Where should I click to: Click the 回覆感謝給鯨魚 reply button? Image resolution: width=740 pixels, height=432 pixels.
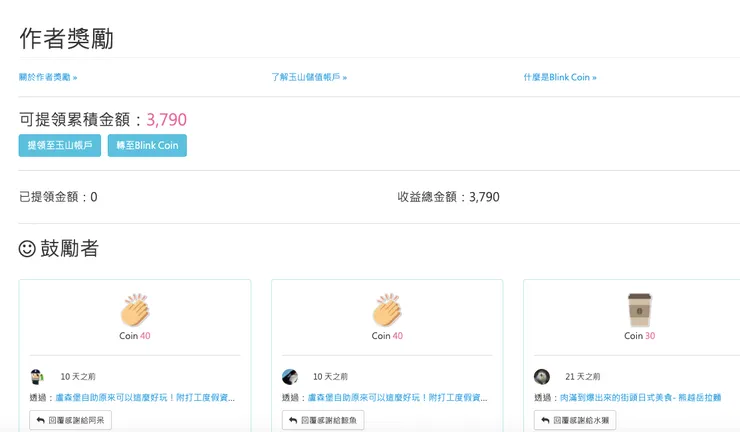[x=323, y=420]
